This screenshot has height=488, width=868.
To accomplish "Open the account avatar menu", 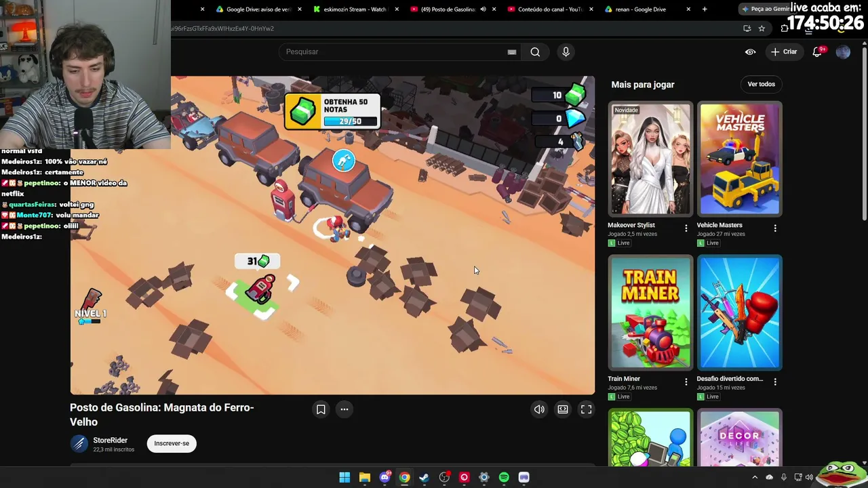I will click(x=843, y=52).
